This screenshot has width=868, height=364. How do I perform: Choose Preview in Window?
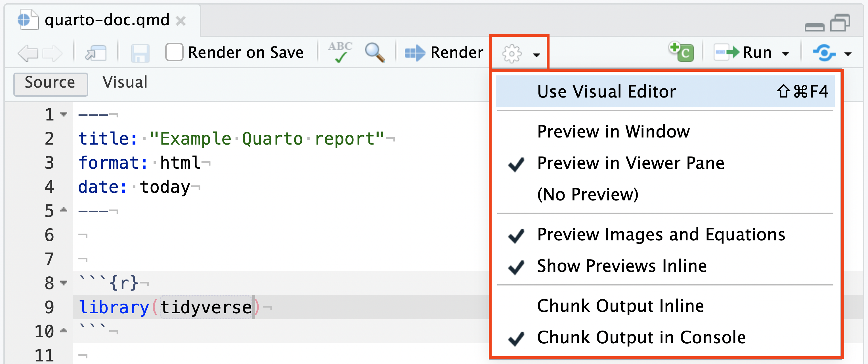[x=665, y=132]
